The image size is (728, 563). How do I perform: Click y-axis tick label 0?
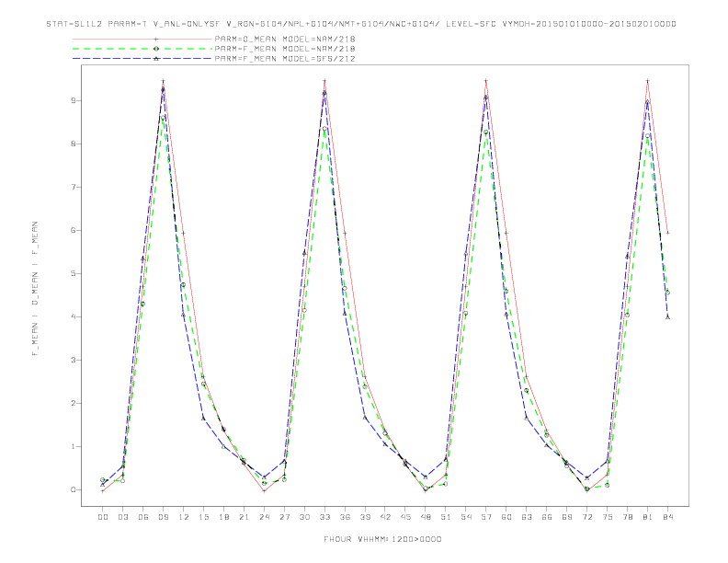74,489
